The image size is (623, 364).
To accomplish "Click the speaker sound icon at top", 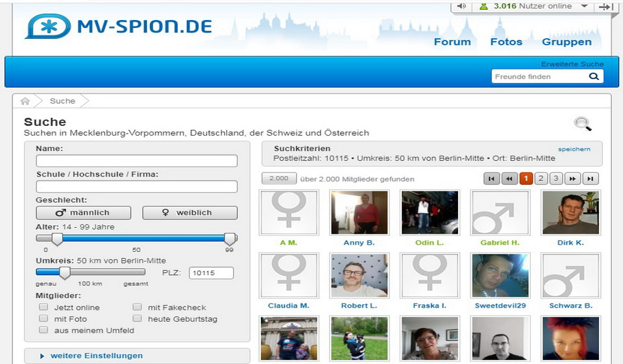I will [x=461, y=6].
